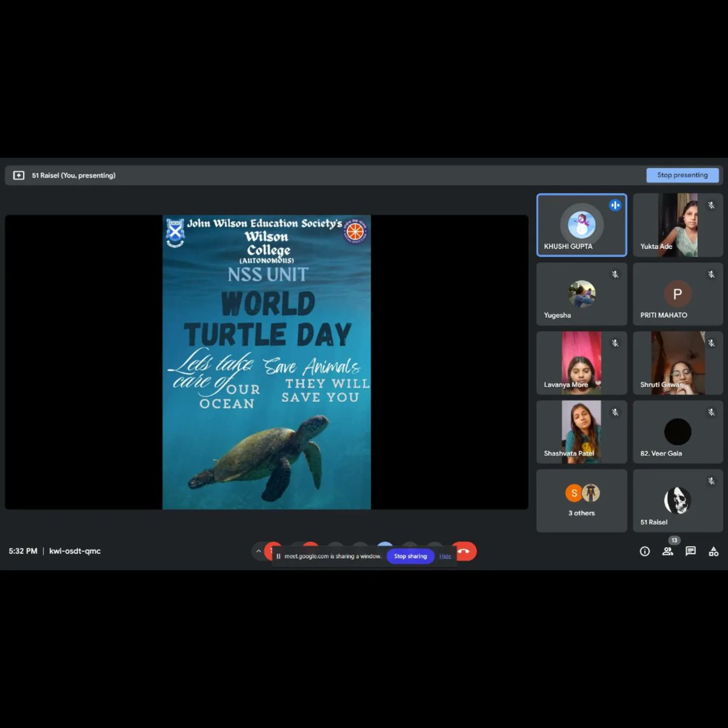Screen dimensions: 728x728
Task: Click the muted mic icon on PRITI MAHATO tile
Action: click(712, 274)
